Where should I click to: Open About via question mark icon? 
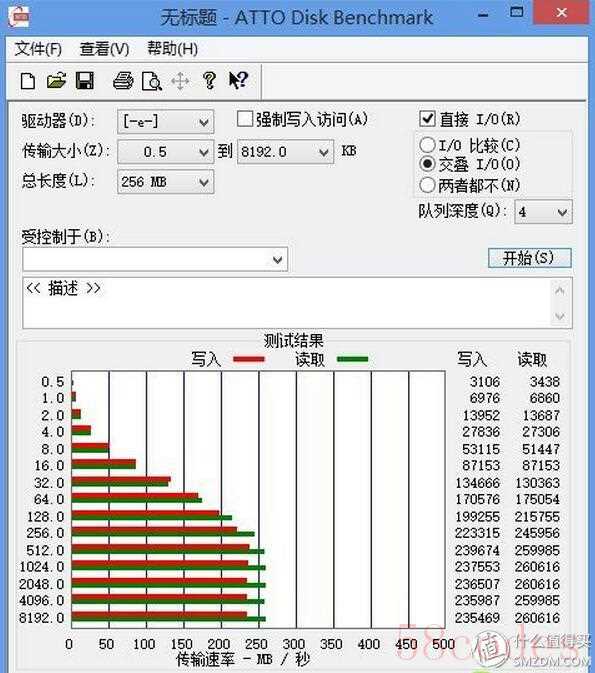pos(209,81)
